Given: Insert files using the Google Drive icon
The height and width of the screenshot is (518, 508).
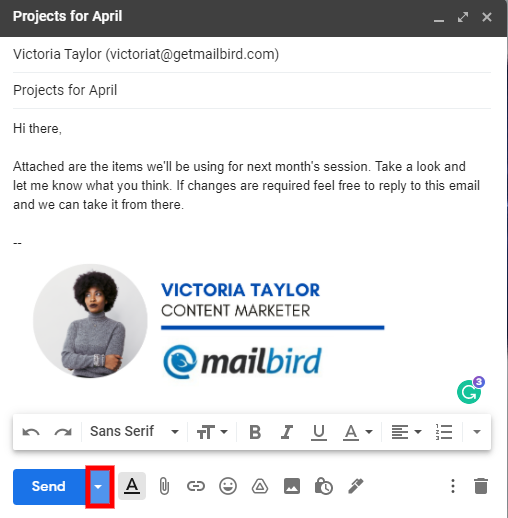Looking at the screenshot, I should tap(260, 486).
